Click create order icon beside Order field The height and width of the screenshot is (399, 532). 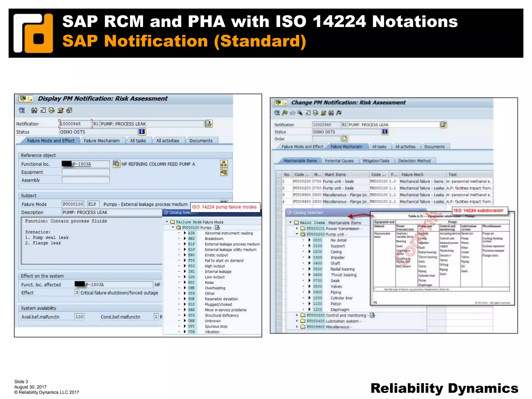tap(345, 139)
